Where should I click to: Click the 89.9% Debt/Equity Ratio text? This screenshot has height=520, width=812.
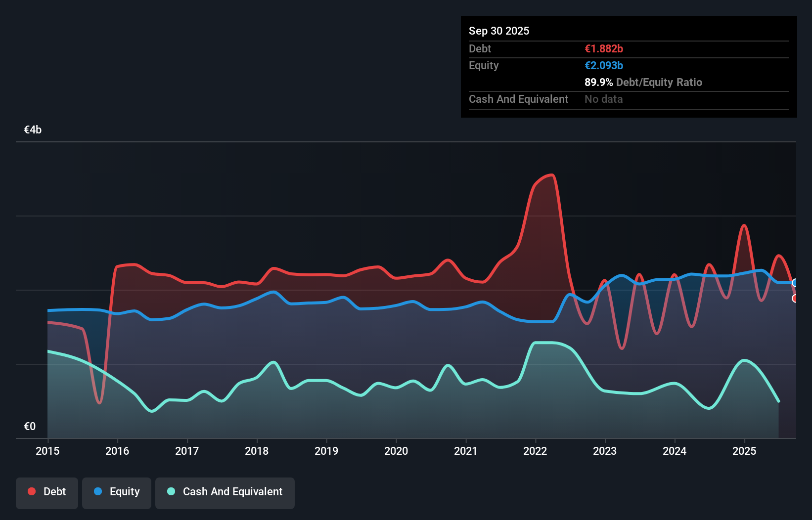click(643, 82)
